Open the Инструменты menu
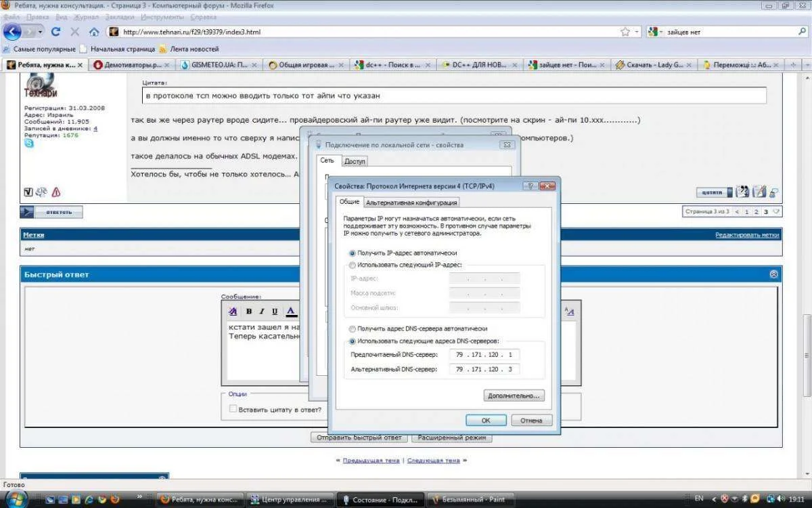Image resolution: width=812 pixels, height=508 pixels. click(162, 16)
